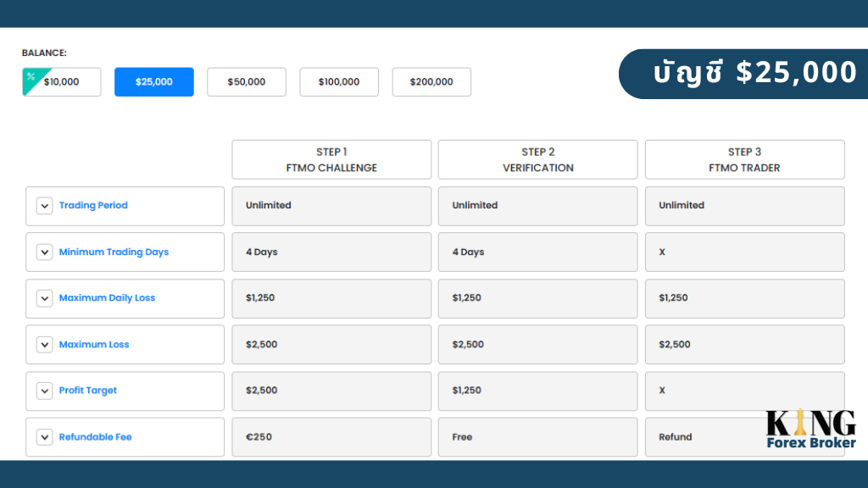
Task: Expand the Maximum Daily Loss chevron
Action: [x=44, y=298]
